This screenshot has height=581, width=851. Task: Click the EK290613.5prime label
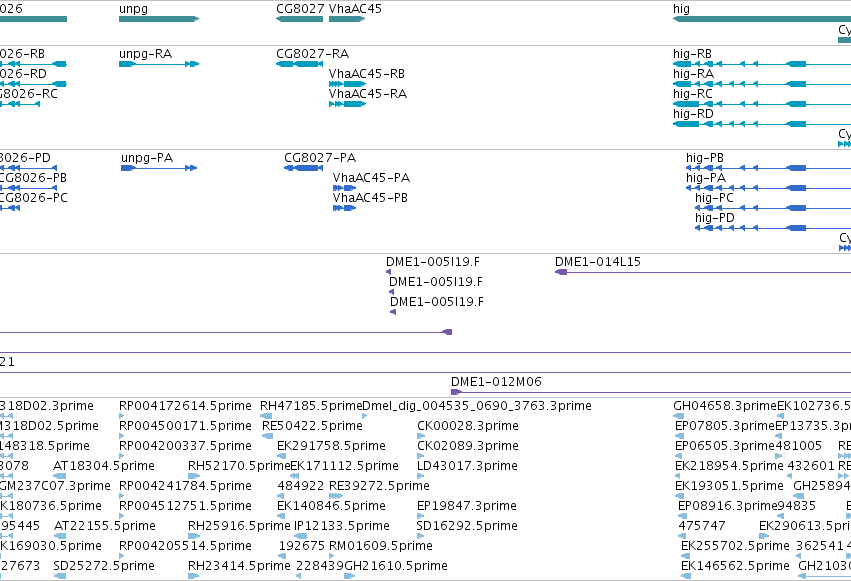click(x=805, y=526)
